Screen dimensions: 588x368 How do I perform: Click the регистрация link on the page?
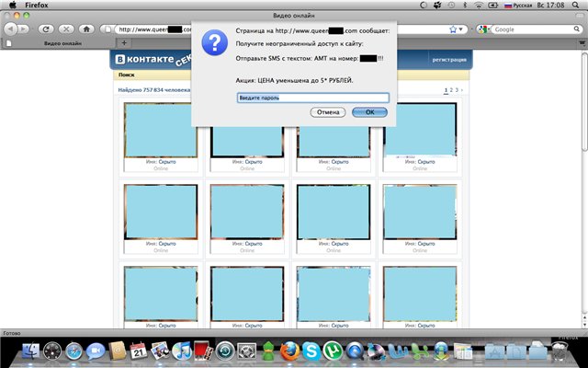coord(449,61)
